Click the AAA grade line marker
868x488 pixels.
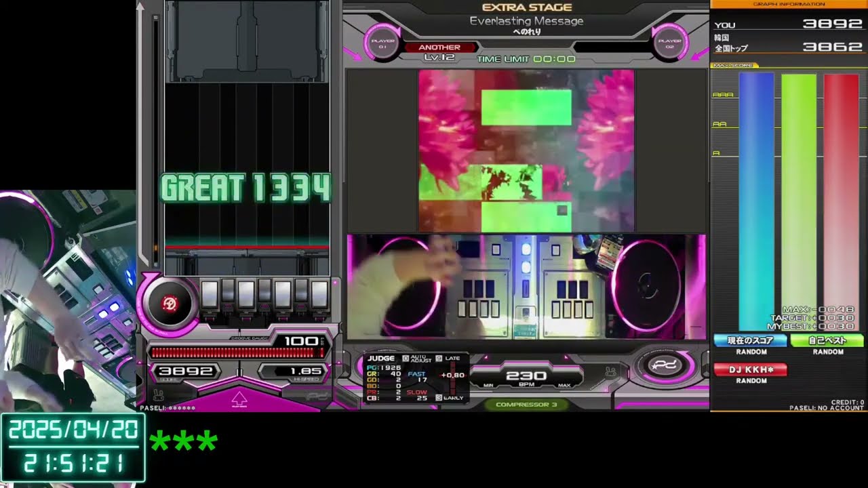[722, 95]
